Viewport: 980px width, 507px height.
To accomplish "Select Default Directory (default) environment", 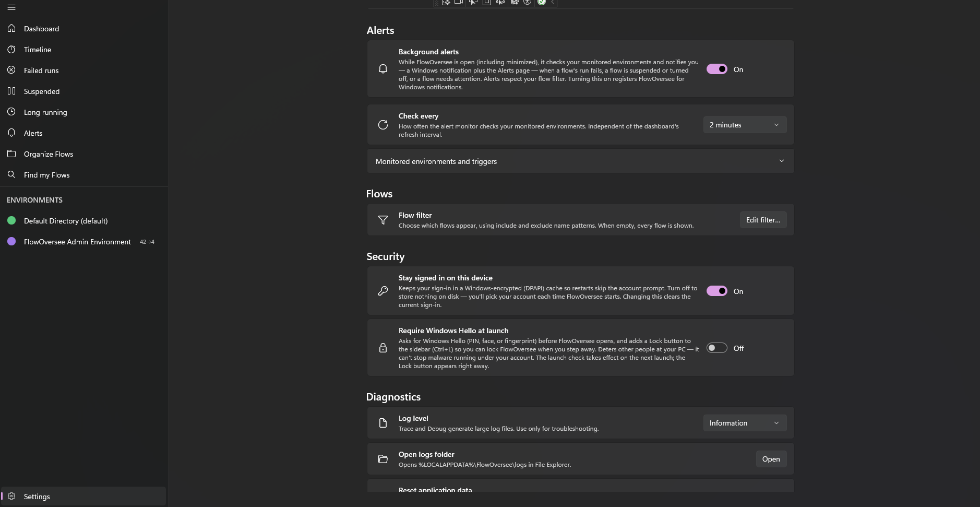I will pos(83,221).
